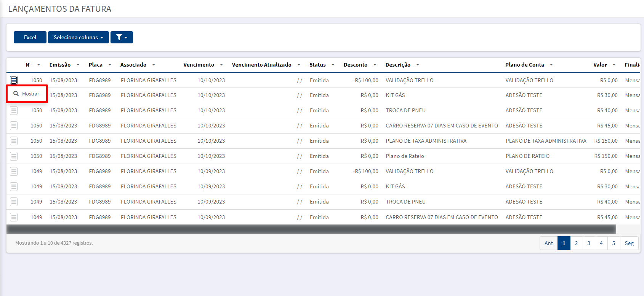Expand the Desconto column arrow
Image resolution: width=644 pixels, height=296 pixels.
coord(375,65)
